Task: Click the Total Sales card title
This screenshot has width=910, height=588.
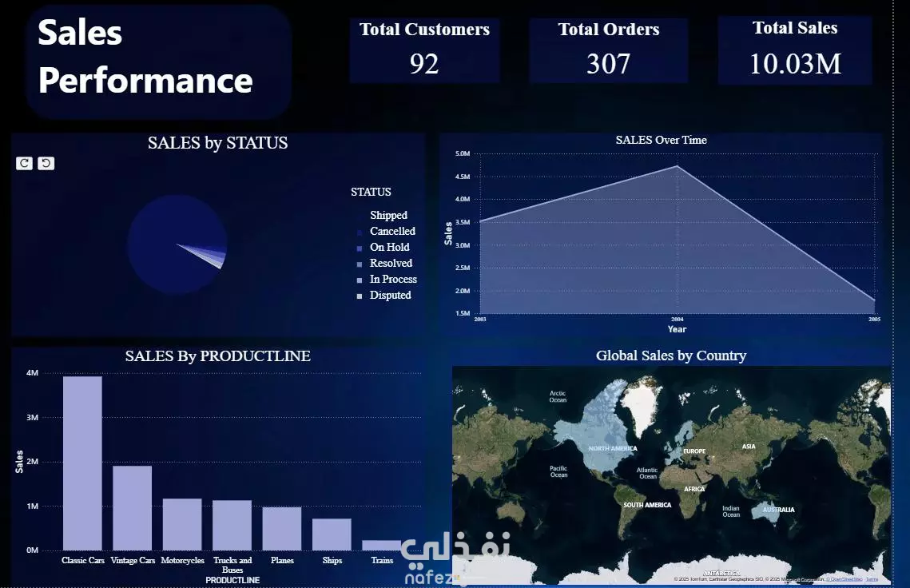Action: (x=795, y=28)
